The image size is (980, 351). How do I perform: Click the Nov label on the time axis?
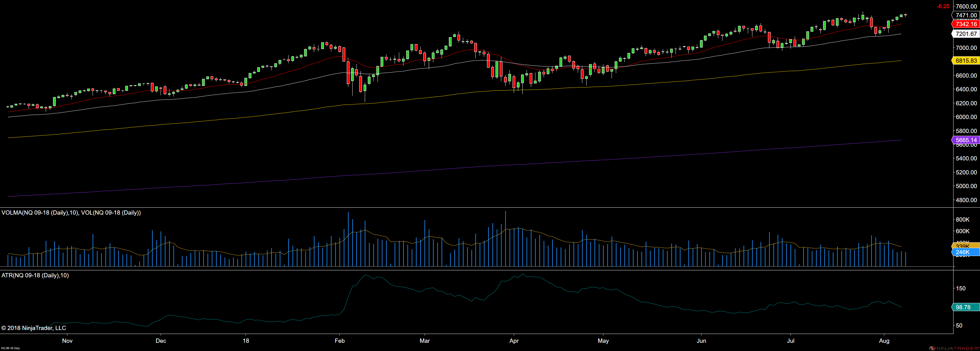pos(67,341)
